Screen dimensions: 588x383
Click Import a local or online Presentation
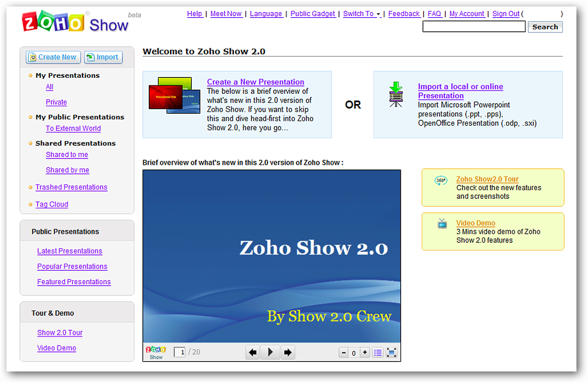click(460, 91)
